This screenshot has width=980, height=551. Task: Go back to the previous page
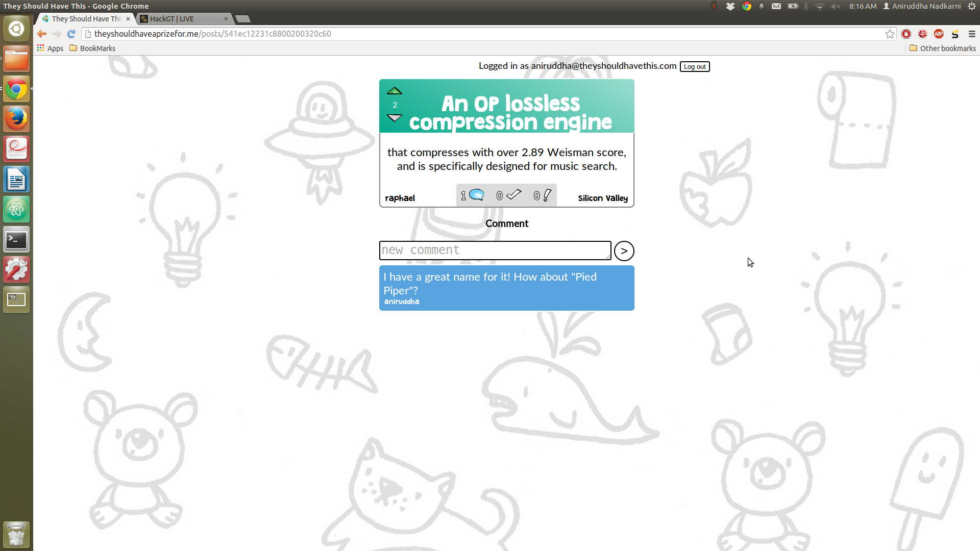tap(42, 34)
